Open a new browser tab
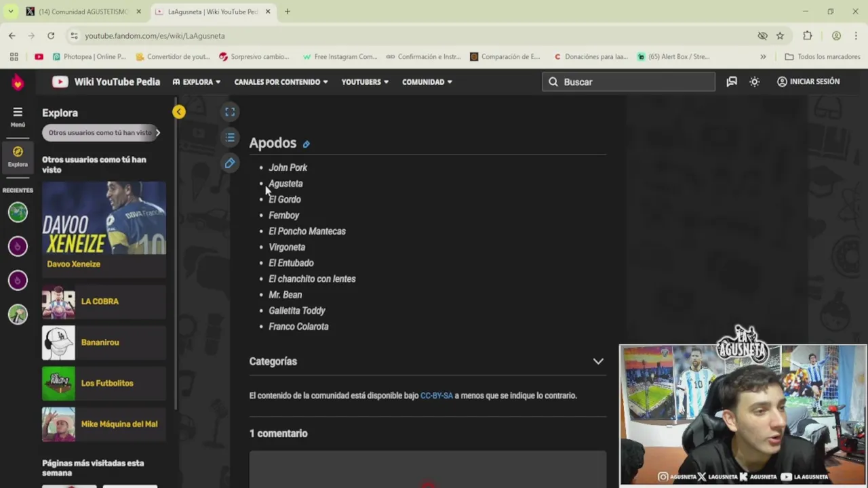Viewport: 868px width, 488px height. [288, 12]
